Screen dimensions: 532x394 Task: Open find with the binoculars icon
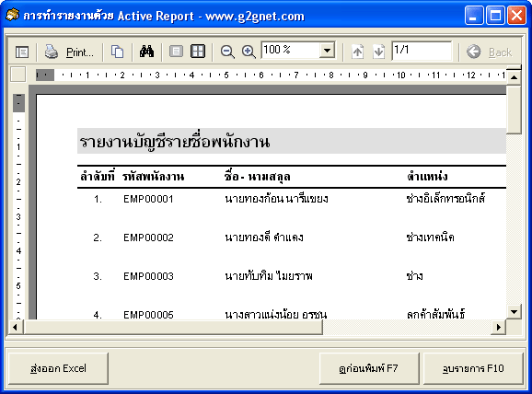[147, 52]
